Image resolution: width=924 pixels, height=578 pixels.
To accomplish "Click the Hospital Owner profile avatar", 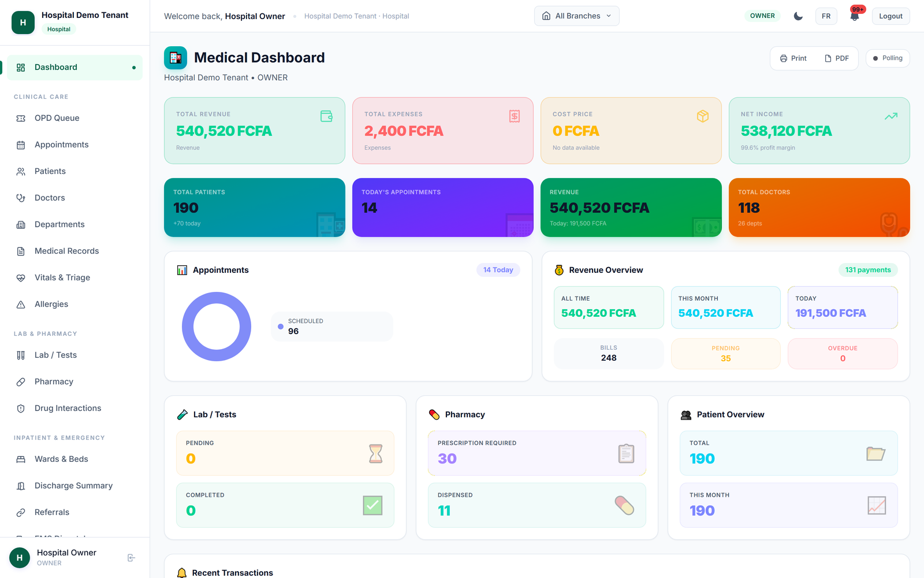I will (20, 558).
